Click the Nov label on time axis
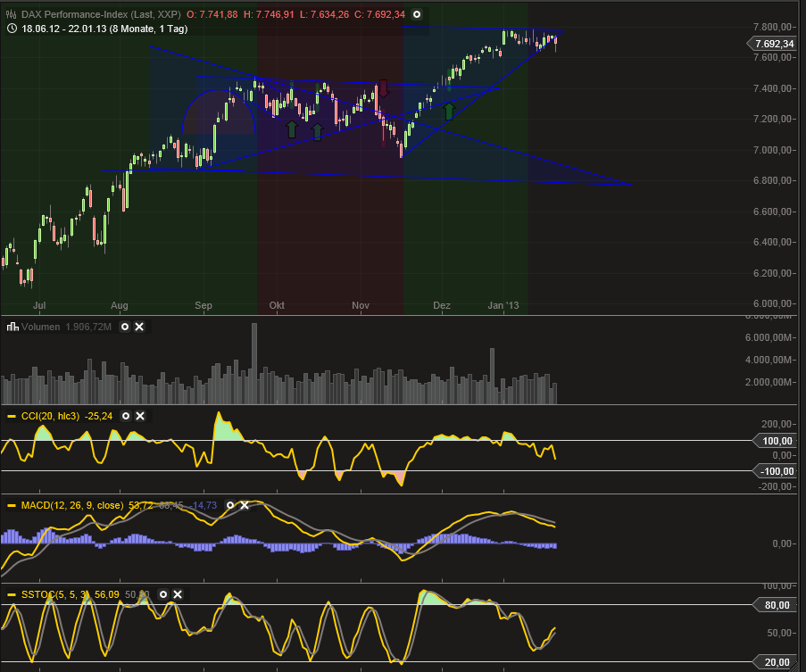Viewport: 806px width, 672px height. pyautogui.click(x=361, y=305)
